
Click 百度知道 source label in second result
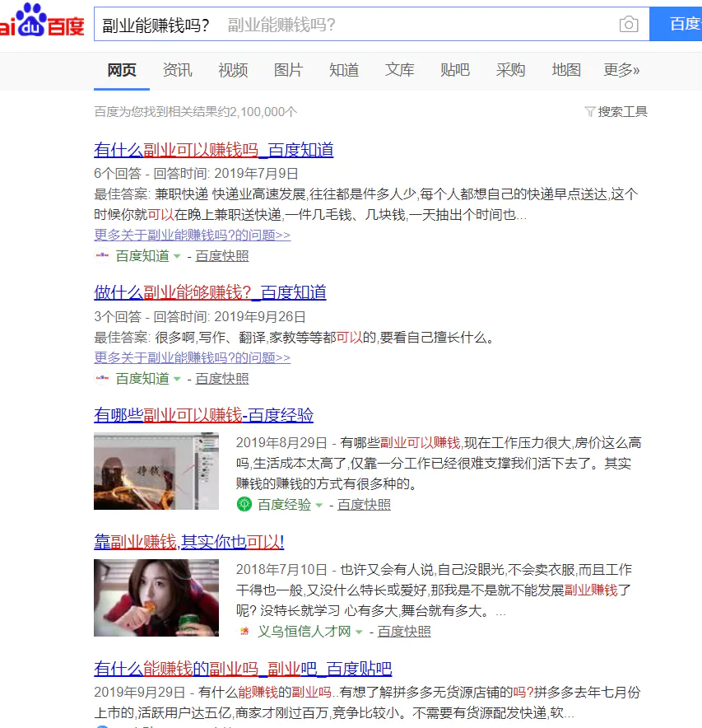pyautogui.click(x=142, y=378)
